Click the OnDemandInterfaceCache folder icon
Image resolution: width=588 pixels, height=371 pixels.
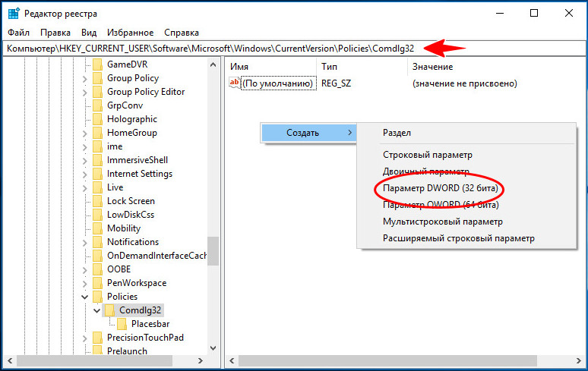point(97,256)
